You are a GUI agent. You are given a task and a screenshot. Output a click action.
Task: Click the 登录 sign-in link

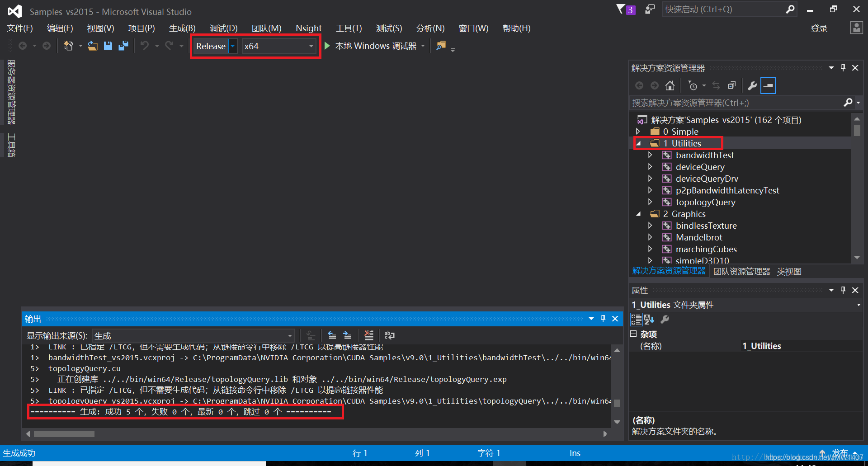(819, 28)
